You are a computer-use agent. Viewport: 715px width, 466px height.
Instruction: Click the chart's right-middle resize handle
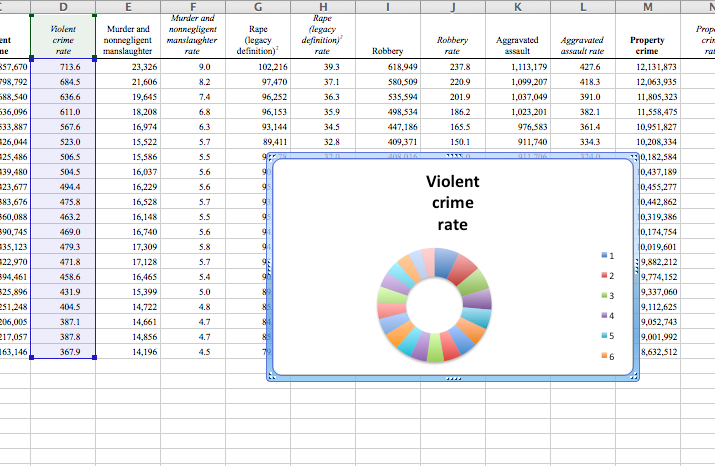click(638, 269)
